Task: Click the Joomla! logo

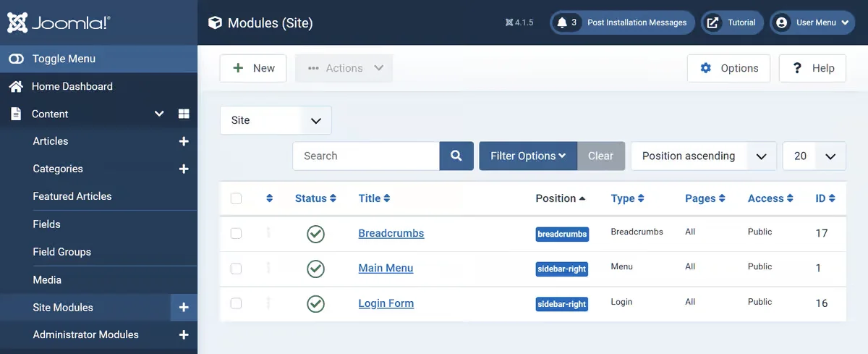Action: pyautogui.click(x=59, y=22)
